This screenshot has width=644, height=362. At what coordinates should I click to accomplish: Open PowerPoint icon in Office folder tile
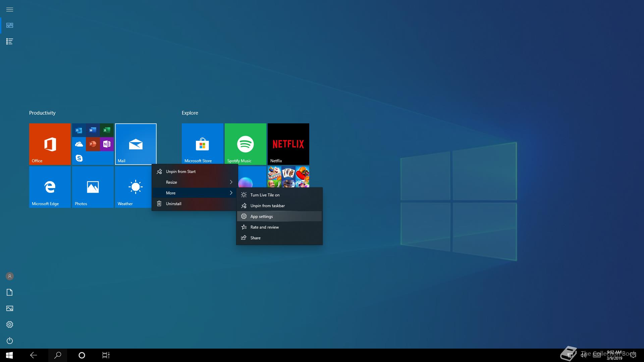(x=93, y=144)
